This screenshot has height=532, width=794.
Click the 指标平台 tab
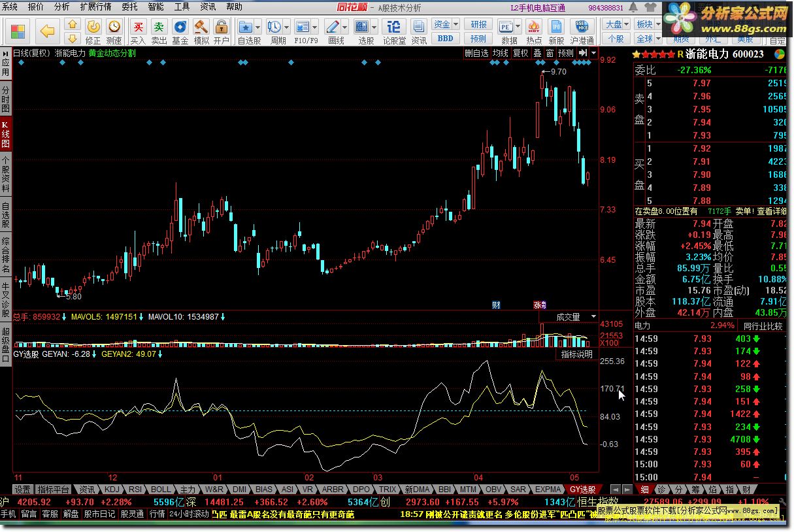click(x=53, y=490)
